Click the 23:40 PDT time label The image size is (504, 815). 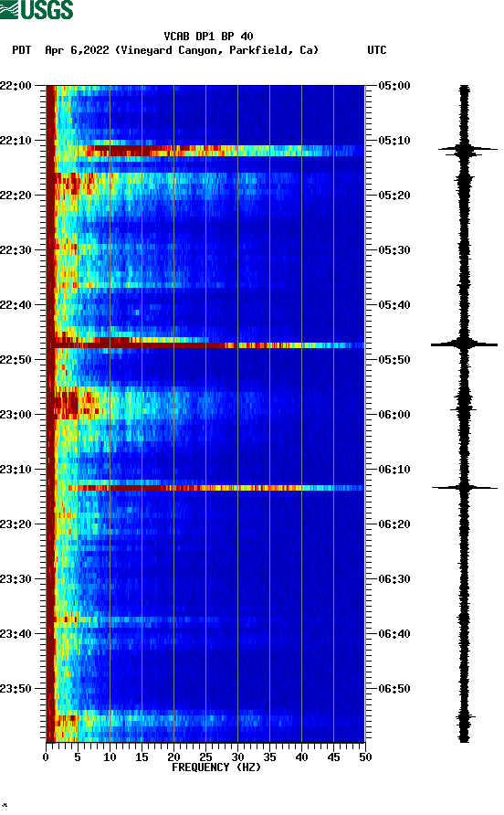(x=16, y=634)
